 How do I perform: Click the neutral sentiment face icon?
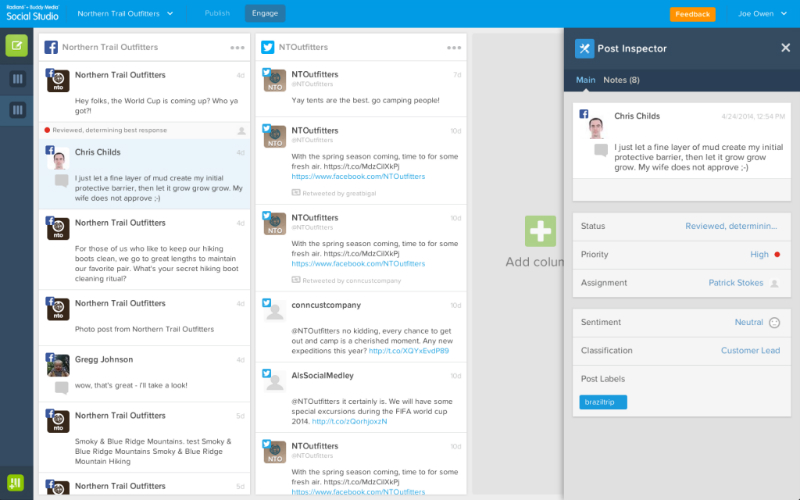(x=774, y=322)
